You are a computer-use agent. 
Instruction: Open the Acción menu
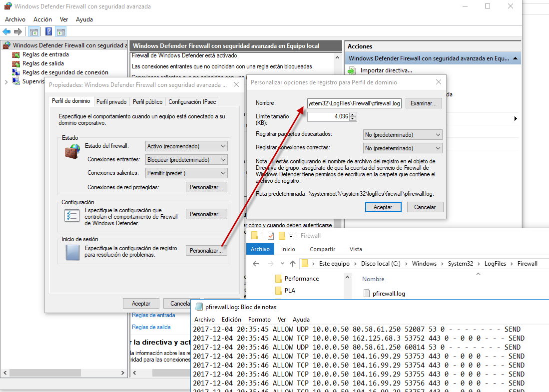(43, 19)
